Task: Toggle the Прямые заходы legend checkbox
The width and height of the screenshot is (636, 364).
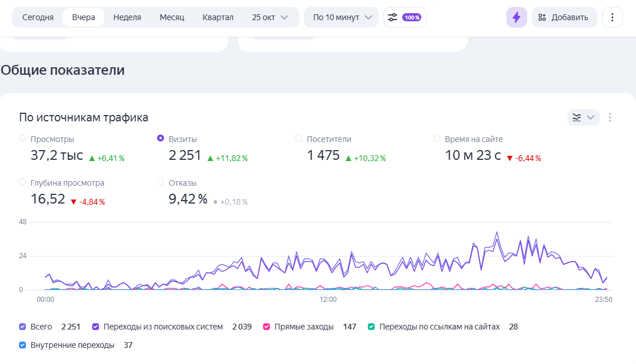Action: [266, 327]
